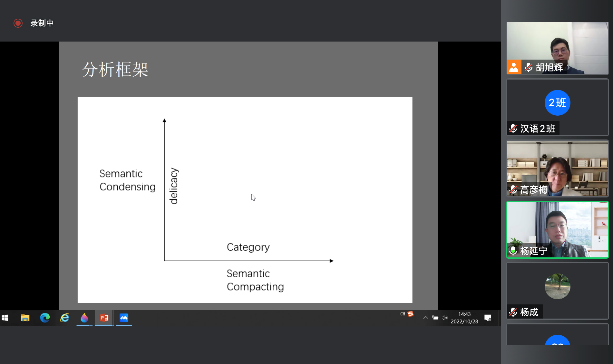613x364 pixels.
Task: Click the Sogou input method icon
Action: coord(411,314)
